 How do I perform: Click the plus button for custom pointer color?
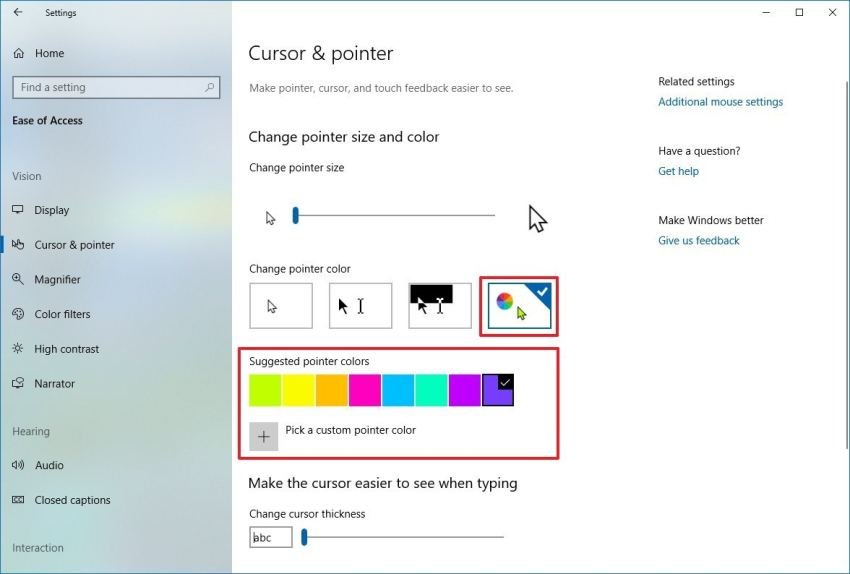(264, 436)
